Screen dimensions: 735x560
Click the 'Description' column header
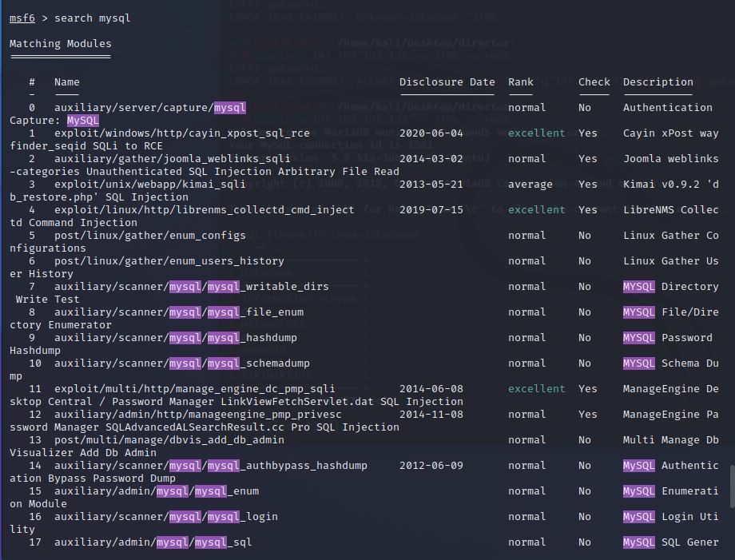(658, 82)
